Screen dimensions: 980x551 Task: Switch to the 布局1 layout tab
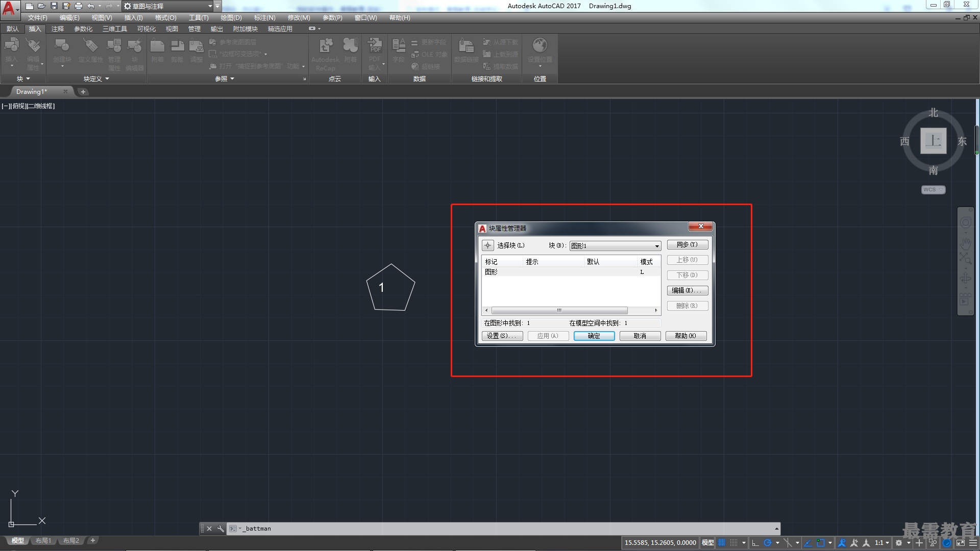tap(43, 541)
